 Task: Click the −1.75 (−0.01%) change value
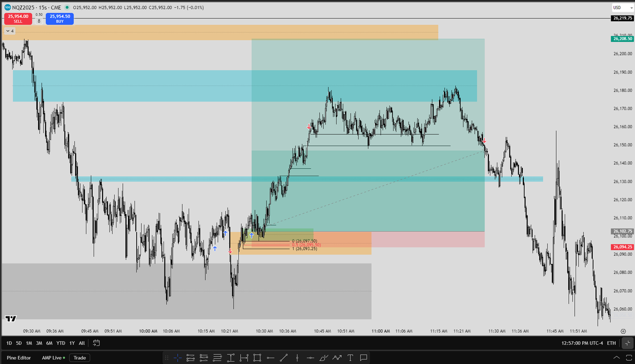[x=190, y=7]
